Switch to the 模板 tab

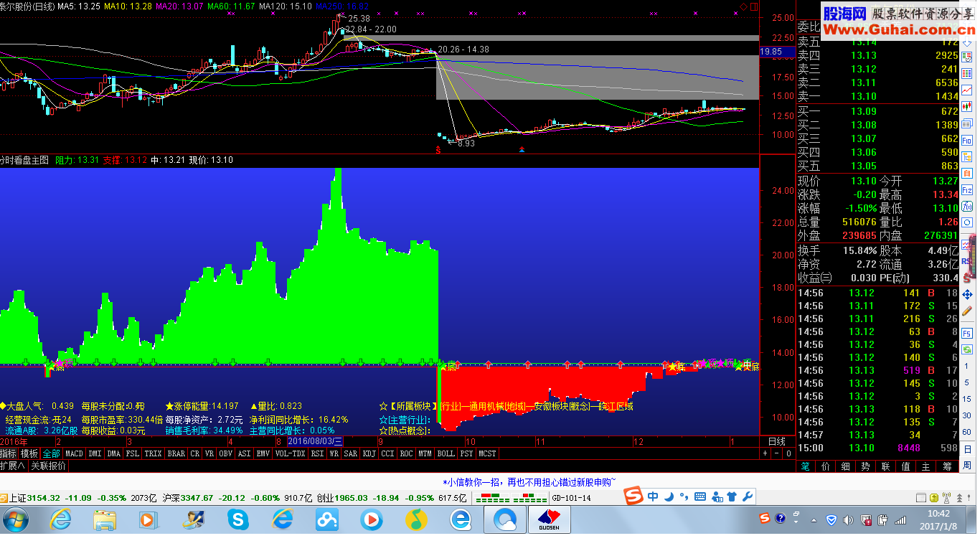[x=29, y=453]
